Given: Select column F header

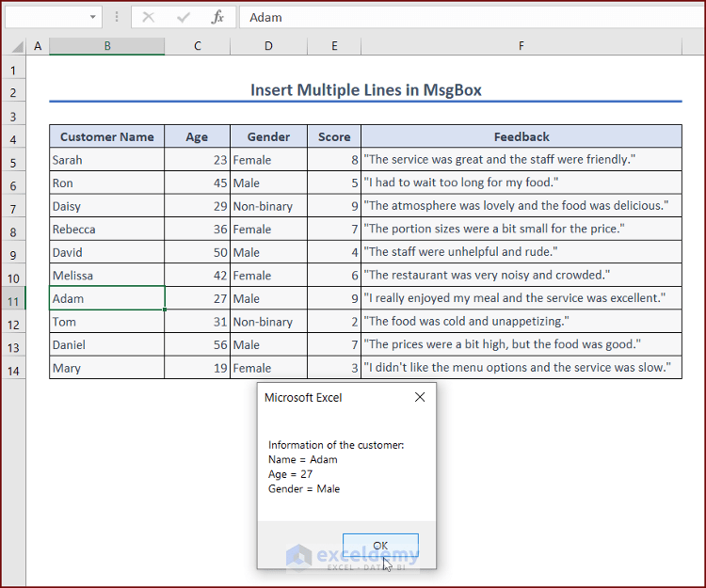Looking at the screenshot, I should [521, 46].
